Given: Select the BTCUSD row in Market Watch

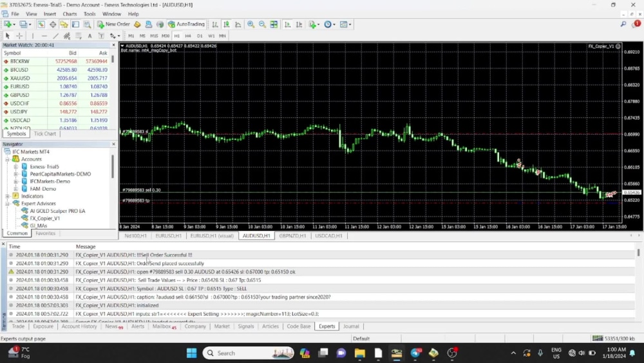Looking at the screenshot, I should click(x=56, y=70).
